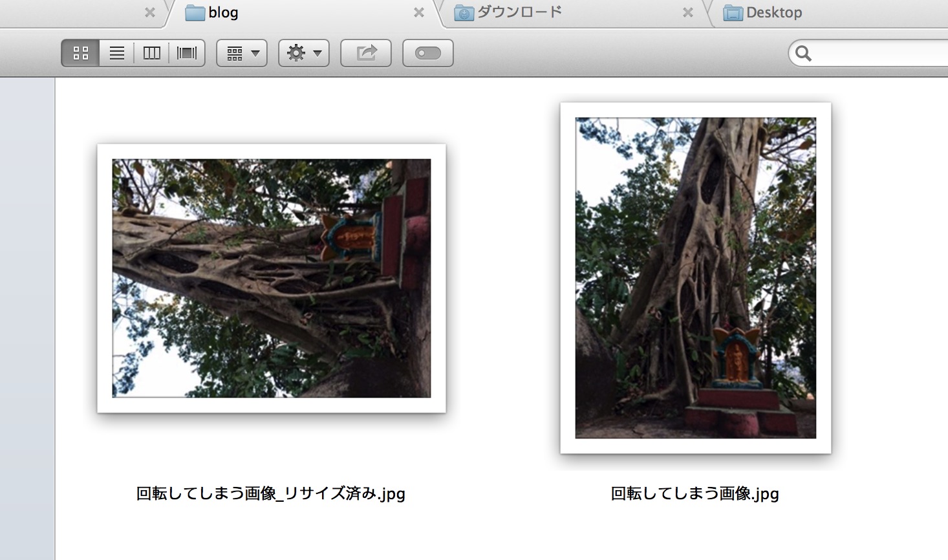The image size is (948, 560).
Task: Open the gear action menu
Action: pyautogui.click(x=304, y=53)
